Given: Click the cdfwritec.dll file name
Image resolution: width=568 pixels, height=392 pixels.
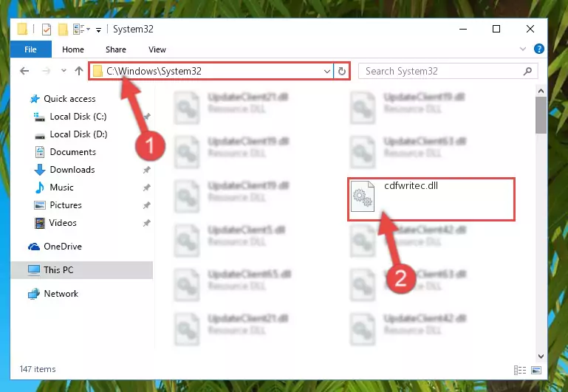Looking at the screenshot, I should pos(411,186).
